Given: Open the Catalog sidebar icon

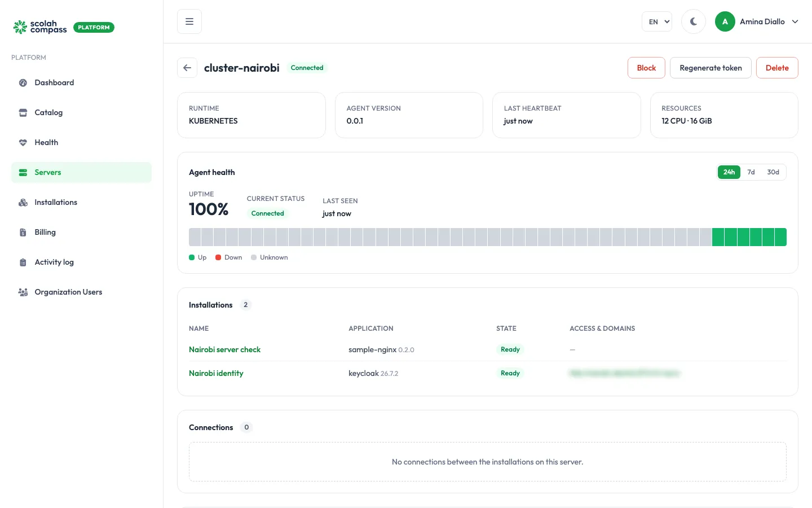Looking at the screenshot, I should (23, 113).
